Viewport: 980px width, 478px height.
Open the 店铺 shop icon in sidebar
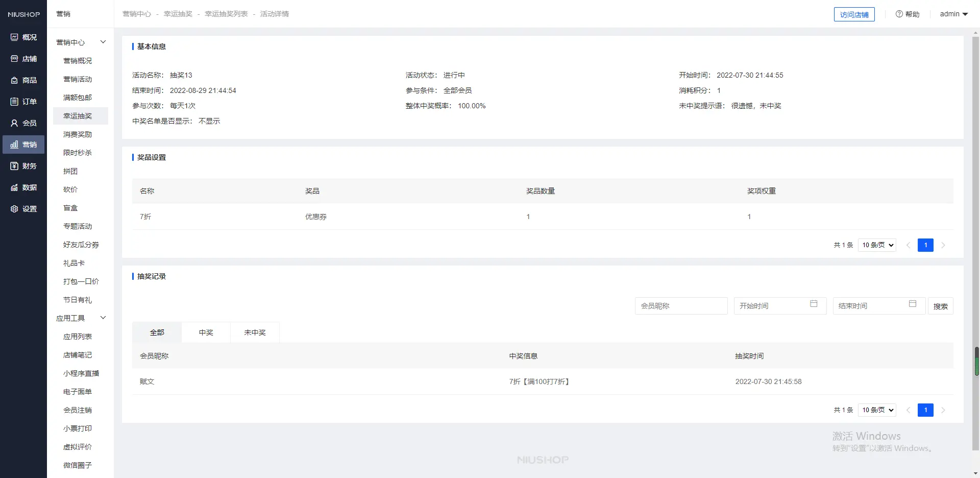14,59
